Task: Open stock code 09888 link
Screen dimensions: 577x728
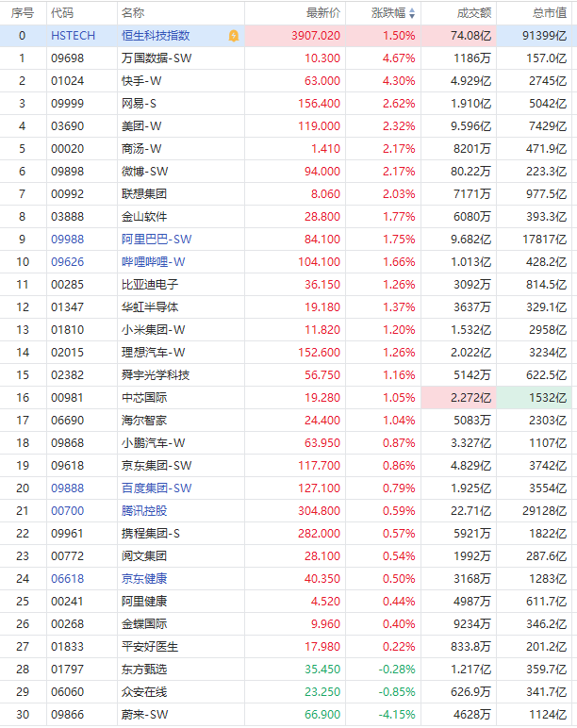Action: pyautogui.click(x=67, y=488)
